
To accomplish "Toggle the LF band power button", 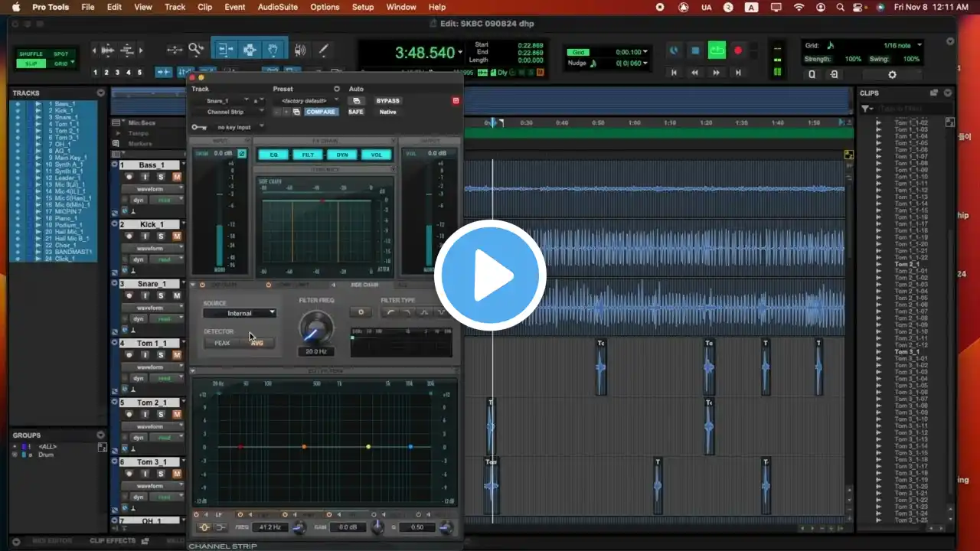I will click(x=197, y=514).
